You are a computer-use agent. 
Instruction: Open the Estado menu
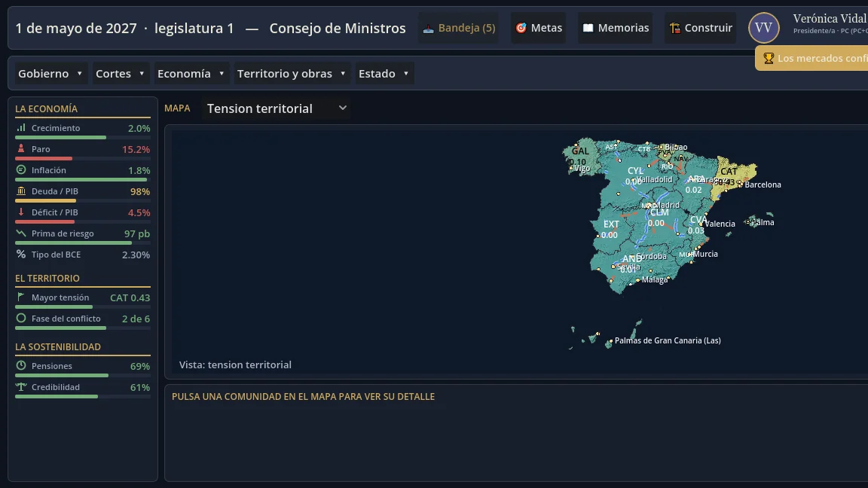(x=384, y=74)
